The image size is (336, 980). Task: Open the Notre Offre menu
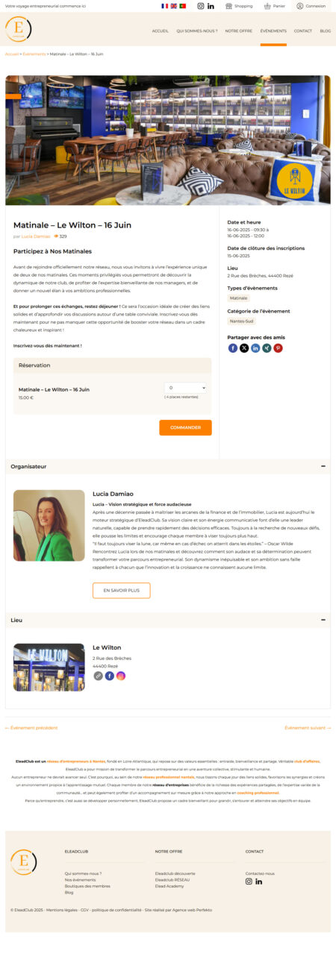pyautogui.click(x=238, y=31)
